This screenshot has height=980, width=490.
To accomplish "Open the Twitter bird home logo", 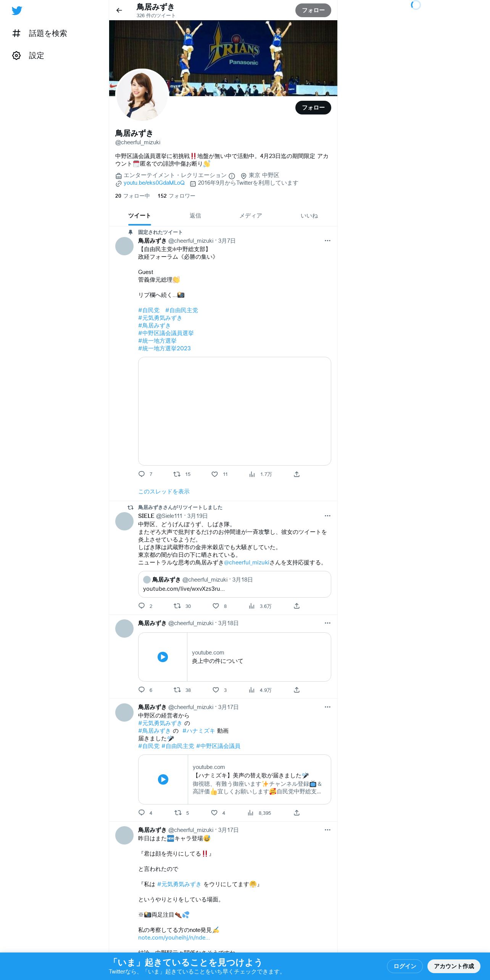I will pos(17,11).
